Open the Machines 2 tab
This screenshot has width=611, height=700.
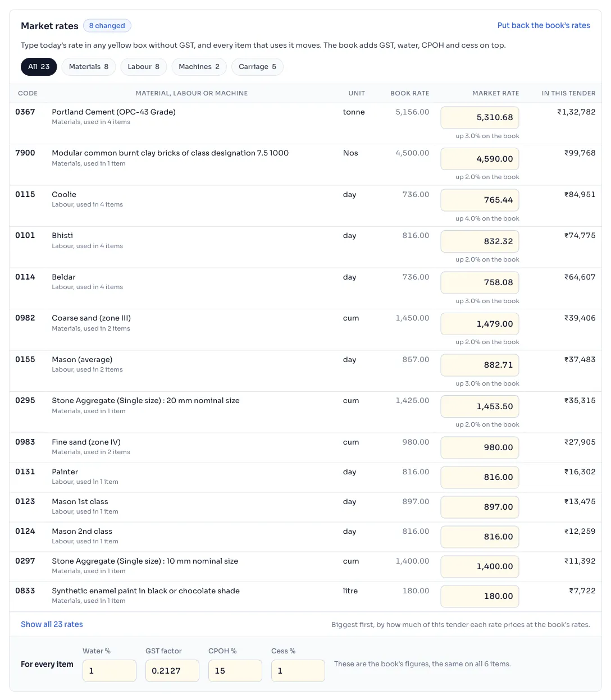[199, 67]
